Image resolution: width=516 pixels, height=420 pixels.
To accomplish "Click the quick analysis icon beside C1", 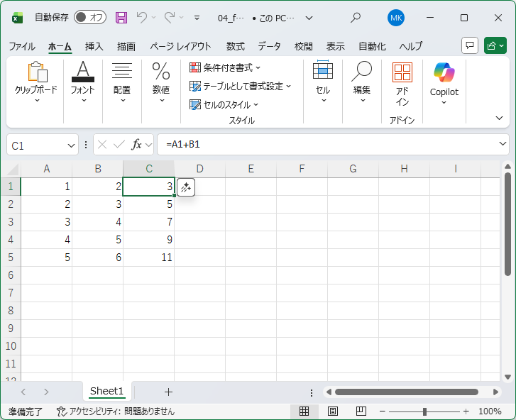I will (x=186, y=187).
